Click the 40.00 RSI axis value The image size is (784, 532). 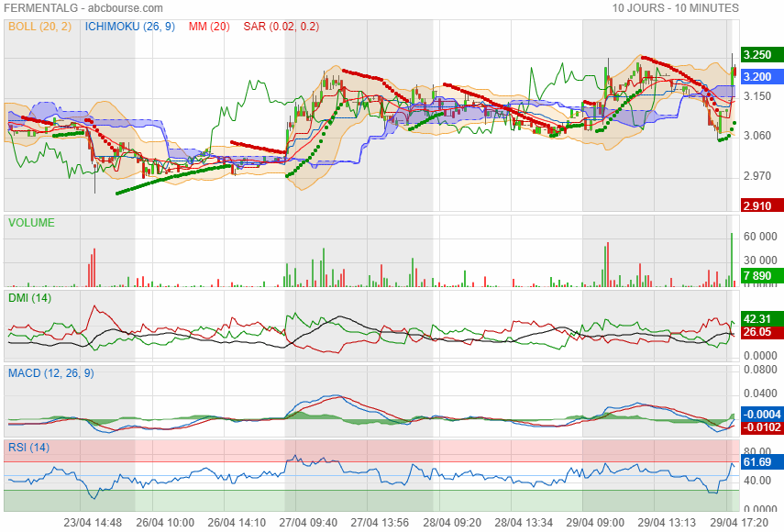pyautogui.click(x=757, y=481)
